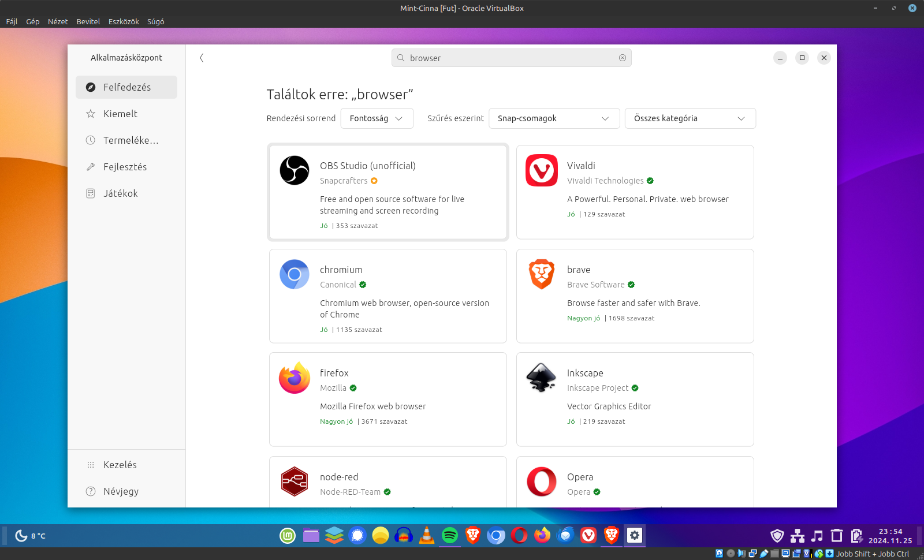
Task: Launch VLC cone from taskbar
Action: pos(427,536)
